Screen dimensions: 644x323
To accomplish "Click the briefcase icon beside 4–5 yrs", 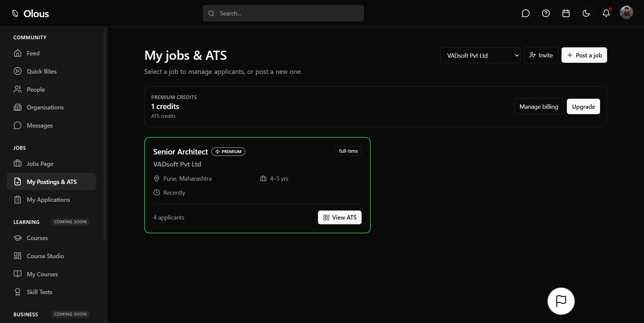I will click(x=263, y=179).
